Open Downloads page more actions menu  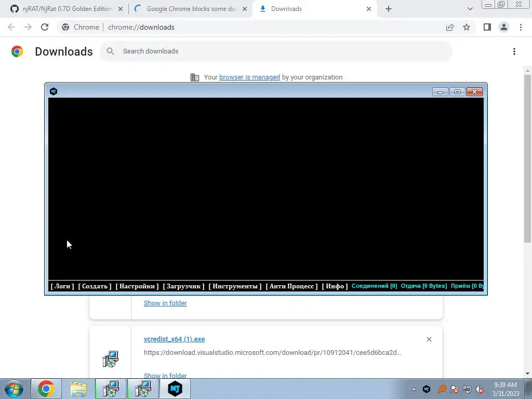514,51
